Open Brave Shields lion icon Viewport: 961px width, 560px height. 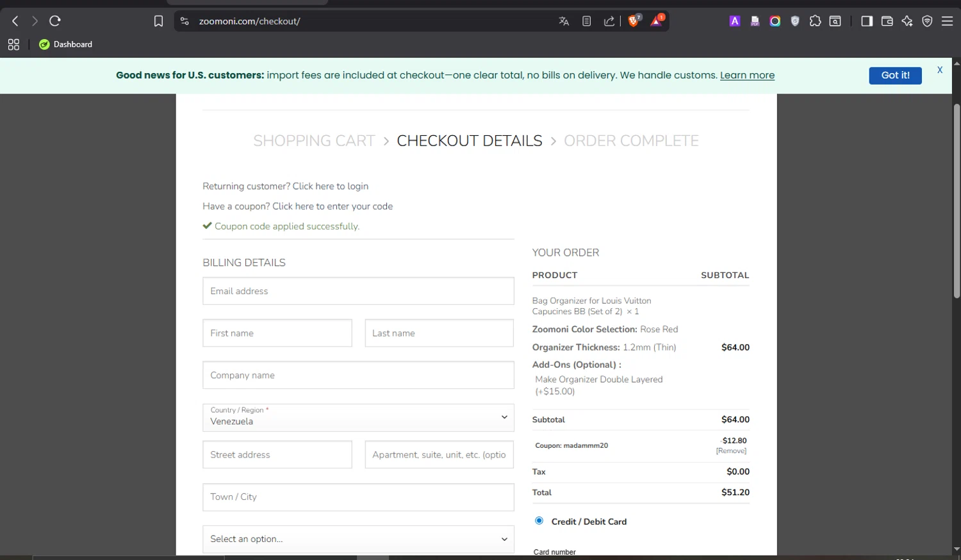pos(634,21)
